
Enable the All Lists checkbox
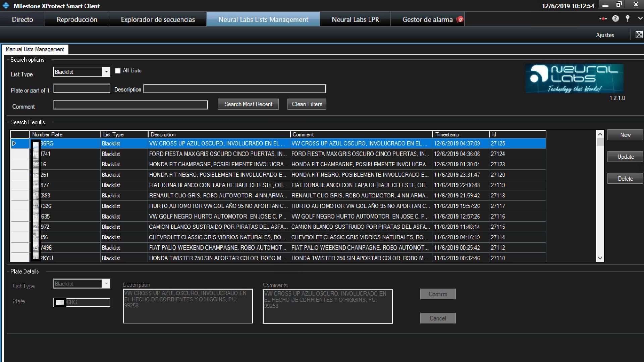coord(118,71)
